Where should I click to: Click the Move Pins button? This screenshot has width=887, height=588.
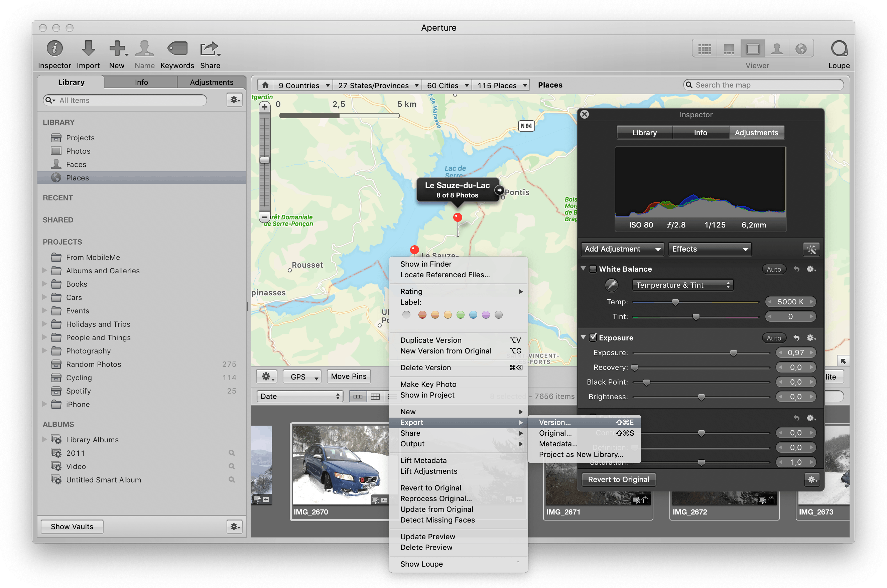[x=349, y=377]
